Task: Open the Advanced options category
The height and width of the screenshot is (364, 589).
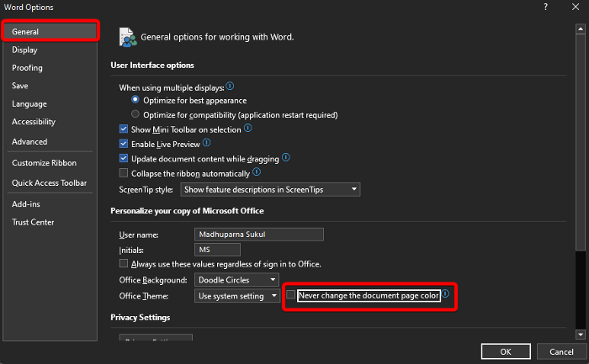Action: click(x=29, y=142)
